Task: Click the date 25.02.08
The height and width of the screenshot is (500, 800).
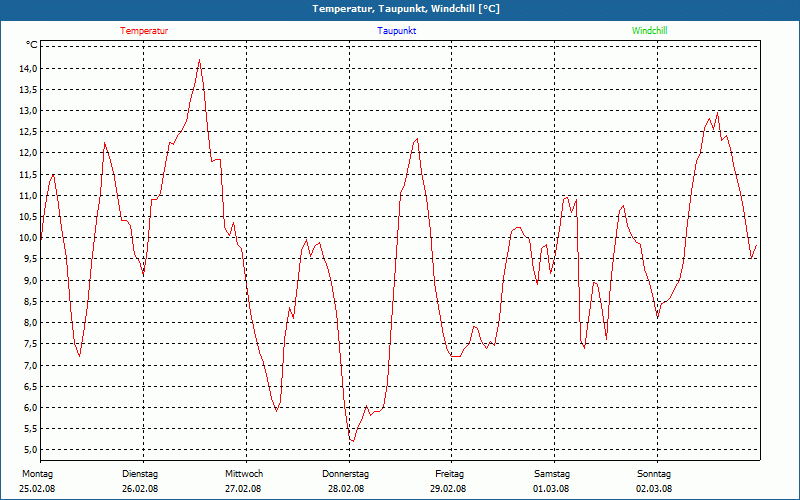Action: (37, 489)
